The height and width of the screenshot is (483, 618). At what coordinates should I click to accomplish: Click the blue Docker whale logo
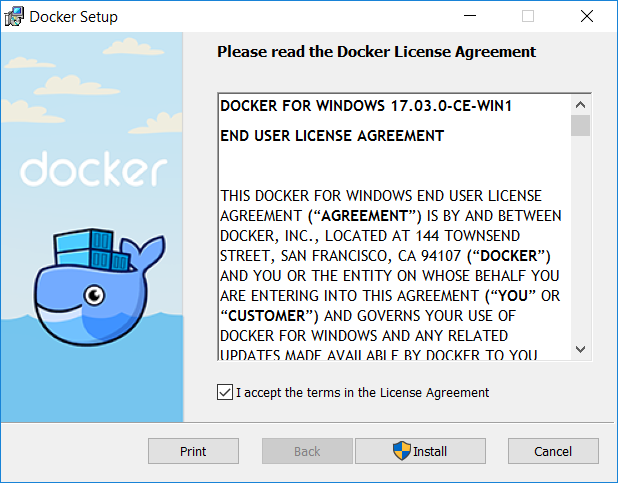pyautogui.click(x=95, y=290)
